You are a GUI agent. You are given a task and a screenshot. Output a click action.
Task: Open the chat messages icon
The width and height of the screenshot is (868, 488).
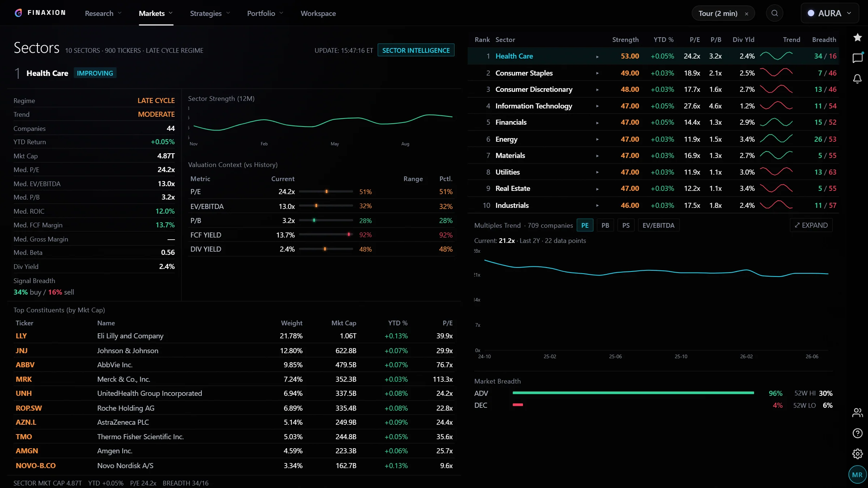(858, 58)
